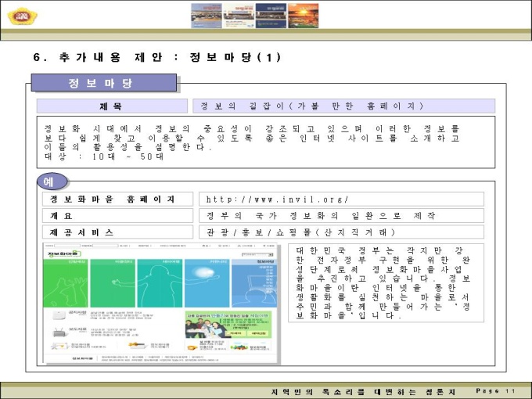The height and width of the screenshot is (399, 532).
Task: Click the gold emblem logo in the header
Action: (16, 14)
